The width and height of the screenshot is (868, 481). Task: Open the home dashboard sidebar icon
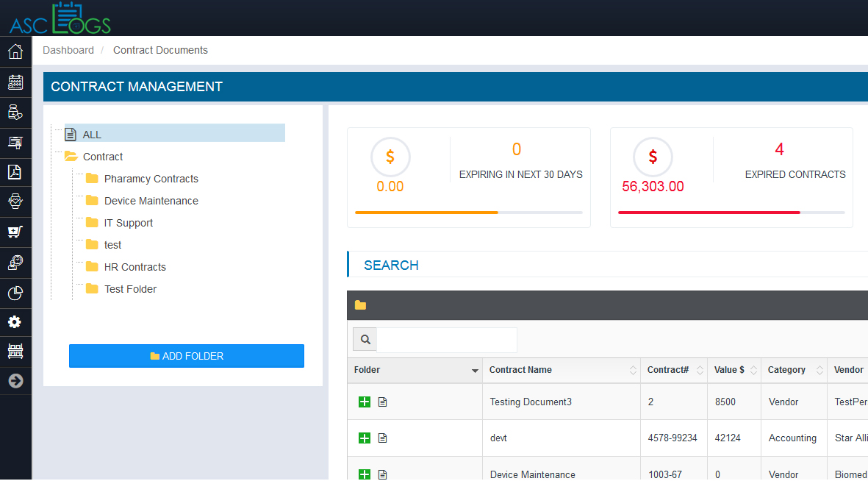coord(15,52)
